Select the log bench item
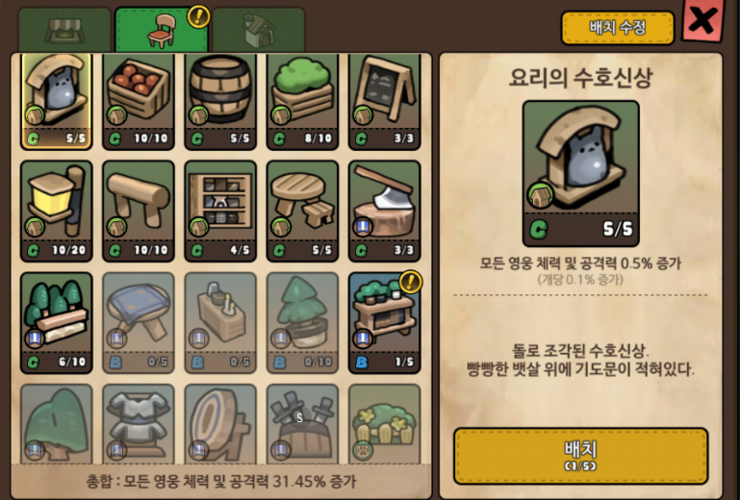The image size is (740, 500). point(138,211)
